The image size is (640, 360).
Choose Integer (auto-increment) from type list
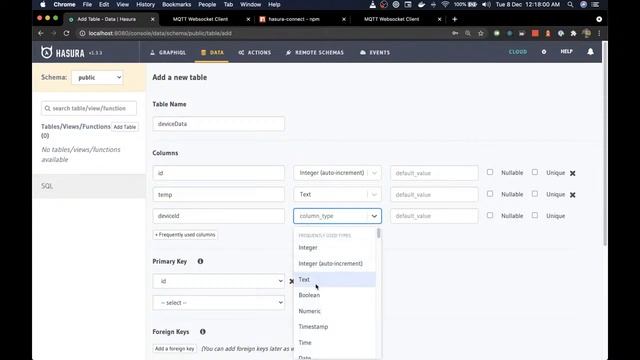pos(335,264)
